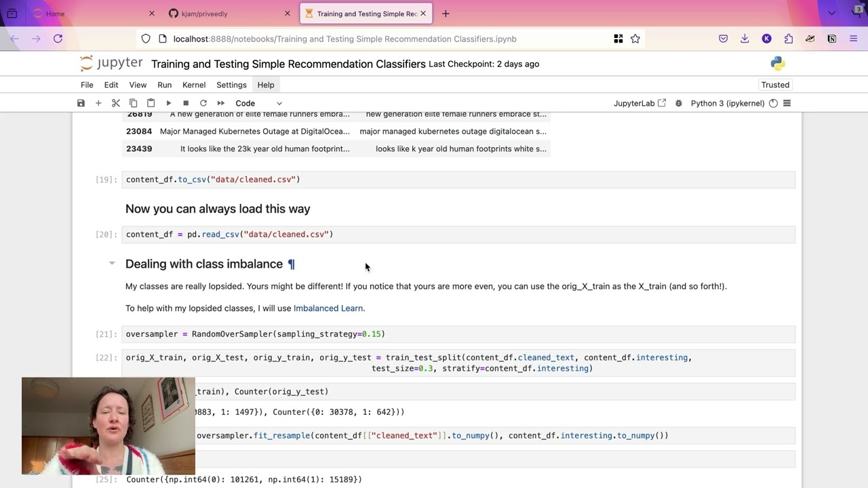Open a new browser tab
The width and height of the screenshot is (868, 488).
tap(446, 14)
